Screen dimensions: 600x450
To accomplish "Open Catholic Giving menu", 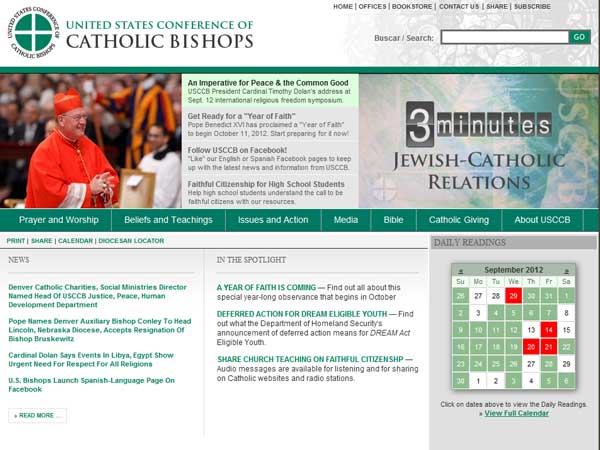I will coord(459,220).
